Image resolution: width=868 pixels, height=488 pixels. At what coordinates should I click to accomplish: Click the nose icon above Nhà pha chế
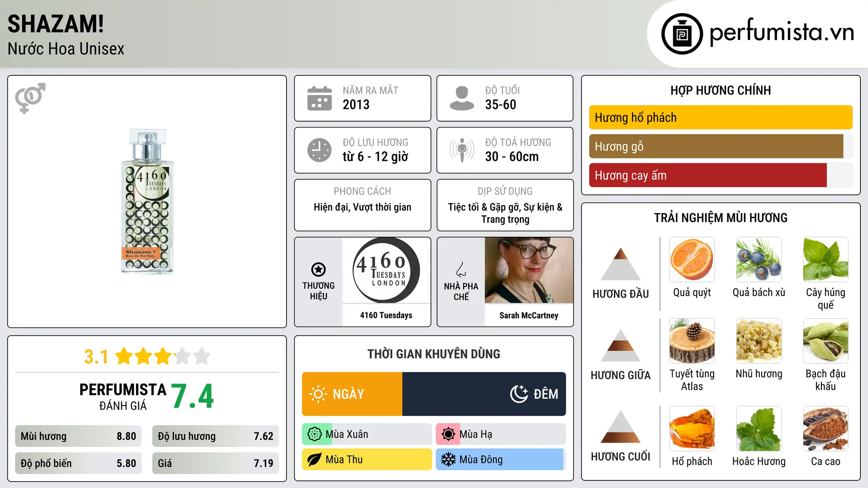(x=461, y=269)
